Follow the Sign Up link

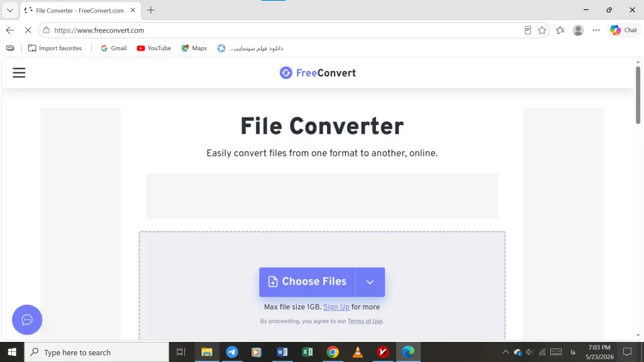[x=336, y=307]
